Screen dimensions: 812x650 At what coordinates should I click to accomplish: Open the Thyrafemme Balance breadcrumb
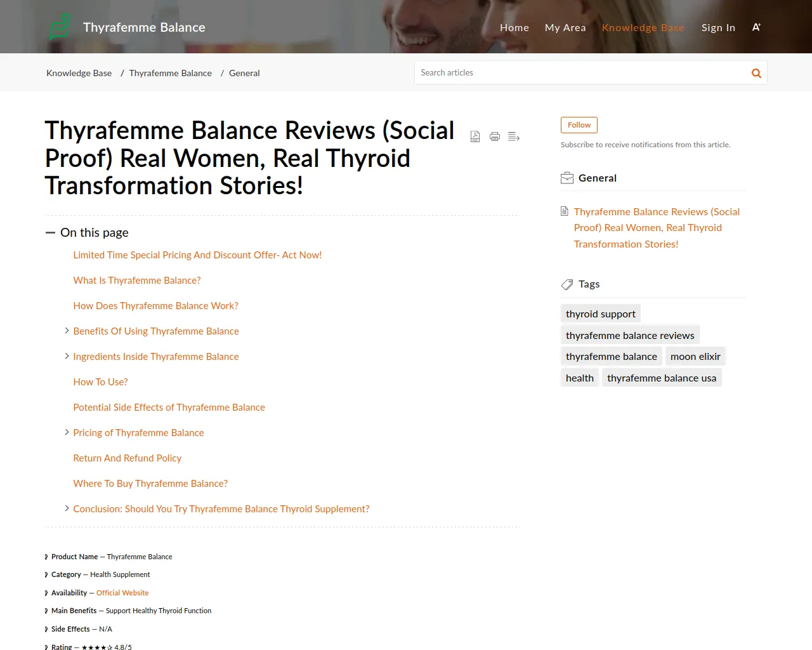click(x=171, y=73)
